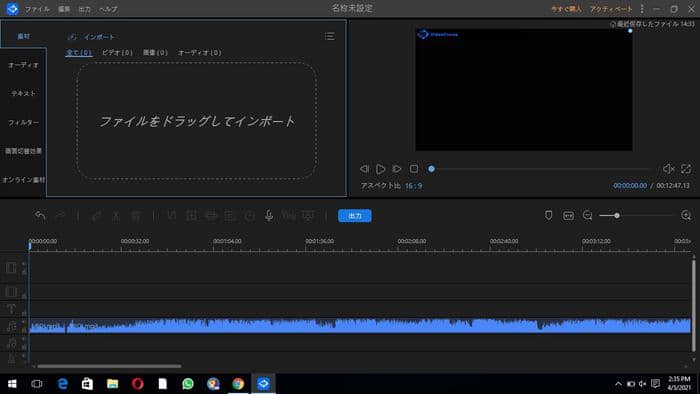Select the 全て (0) filter tab
Viewport: 700px width, 394px height.
click(x=79, y=52)
